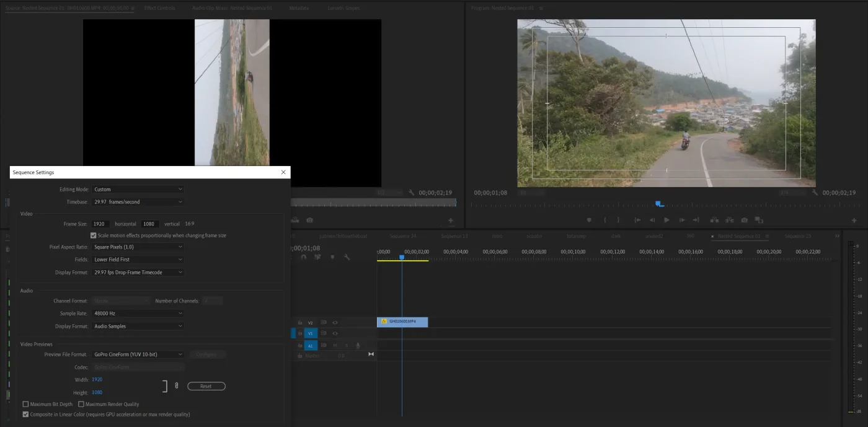
Task: Click the Play button in Program Monitor
Action: click(666, 220)
